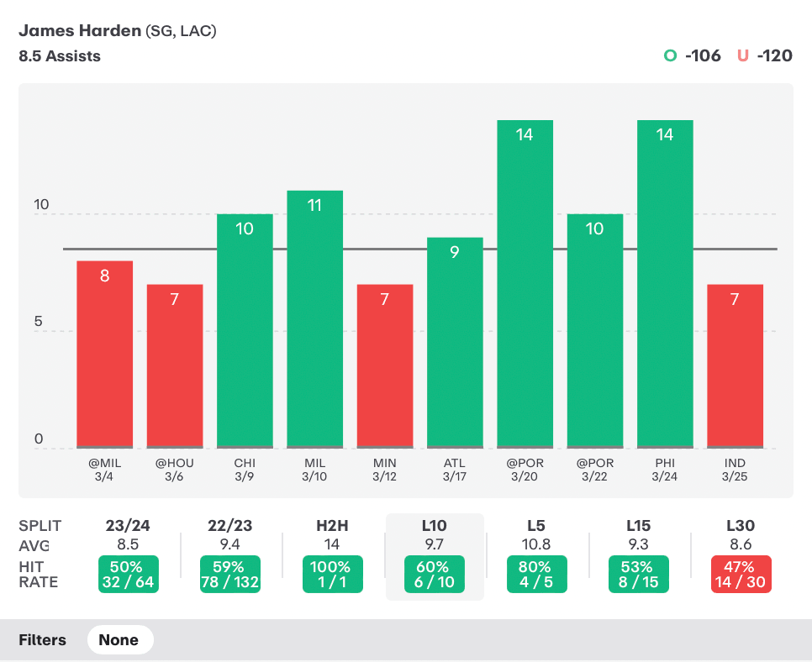Viewport: 812px width, 662px height.
Task: Click the Over odds value '-106'
Action: coord(703,55)
